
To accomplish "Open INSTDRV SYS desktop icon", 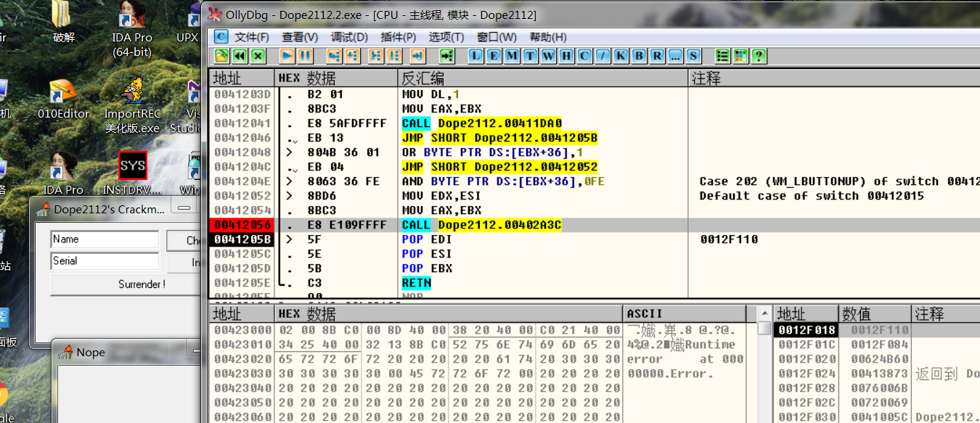I will (x=132, y=174).
